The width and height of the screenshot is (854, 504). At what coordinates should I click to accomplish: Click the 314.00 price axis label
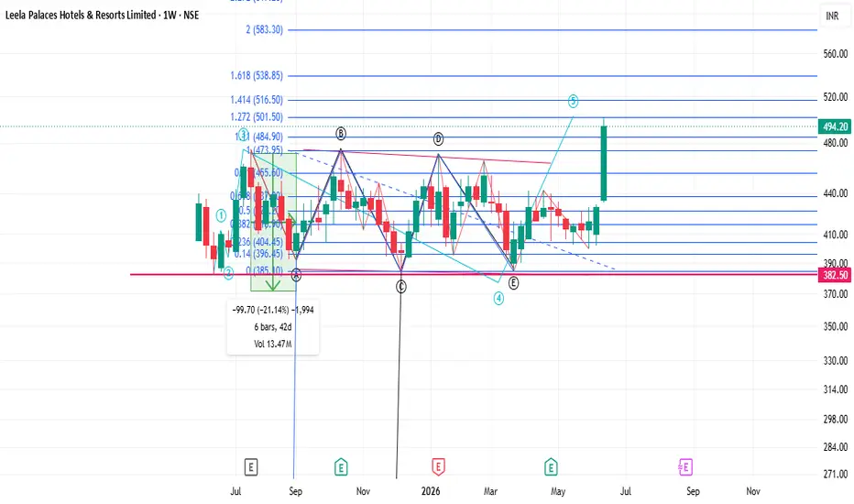(x=835, y=389)
